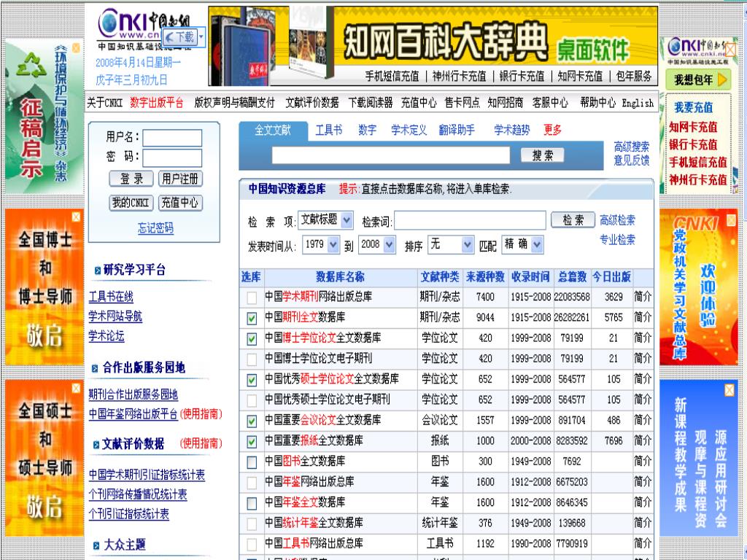Click the floating 下载 download button
The image size is (747, 560).
tap(179, 36)
